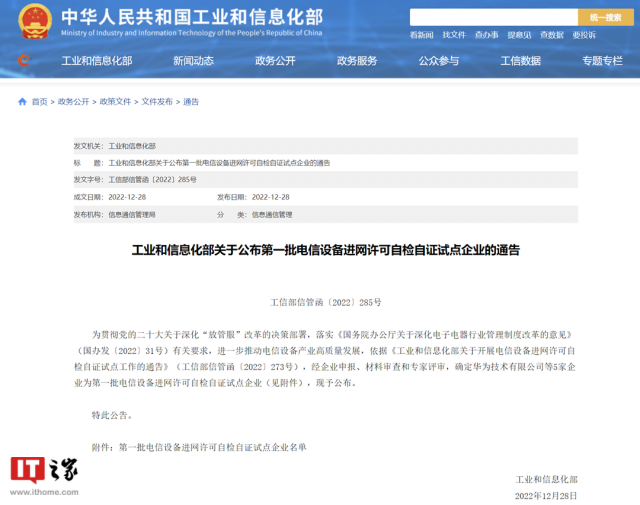Select 专题专栏 in main navigation
This screenshot has height=505, width=640.
click(602, 61)
